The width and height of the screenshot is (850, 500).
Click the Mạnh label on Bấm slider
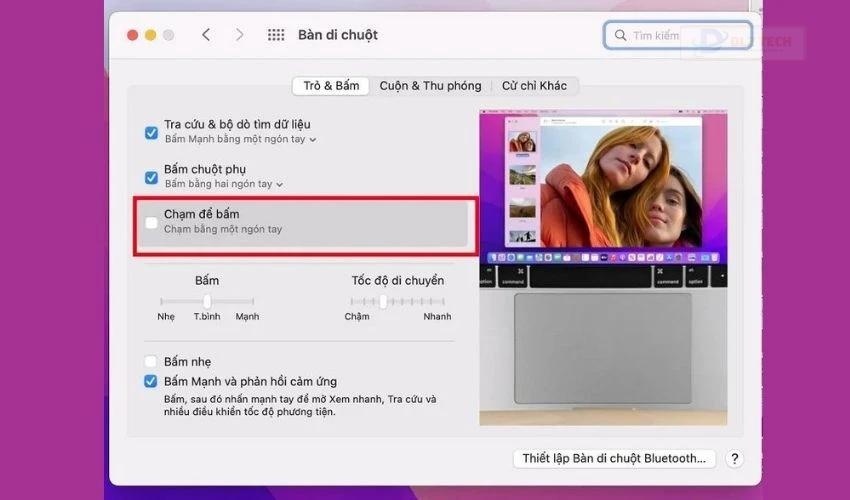[247, 317]
